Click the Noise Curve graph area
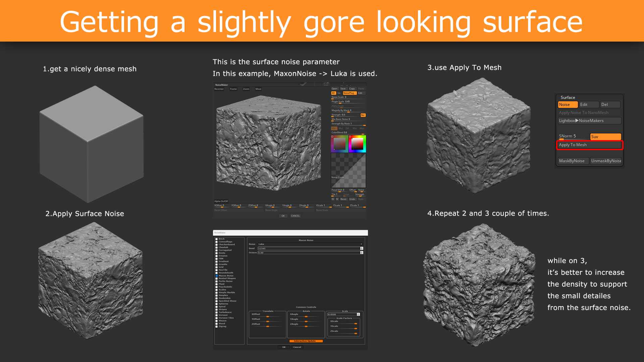Screen dimensions: 644x362 348,170
